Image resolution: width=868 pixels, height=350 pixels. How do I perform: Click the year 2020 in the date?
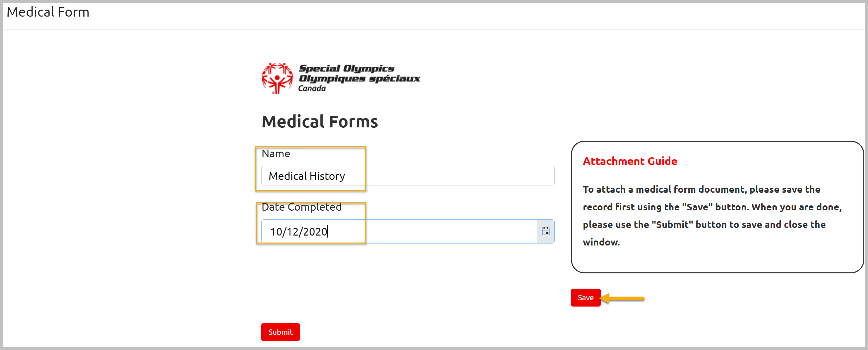315,232
